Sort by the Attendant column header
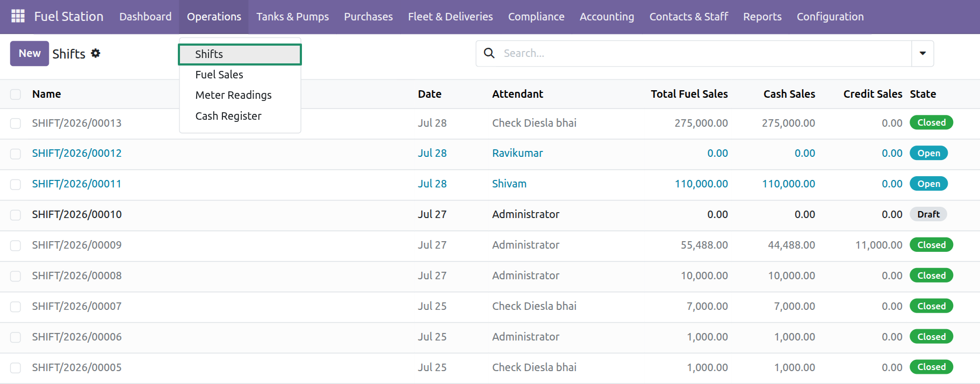 point(517,94)
